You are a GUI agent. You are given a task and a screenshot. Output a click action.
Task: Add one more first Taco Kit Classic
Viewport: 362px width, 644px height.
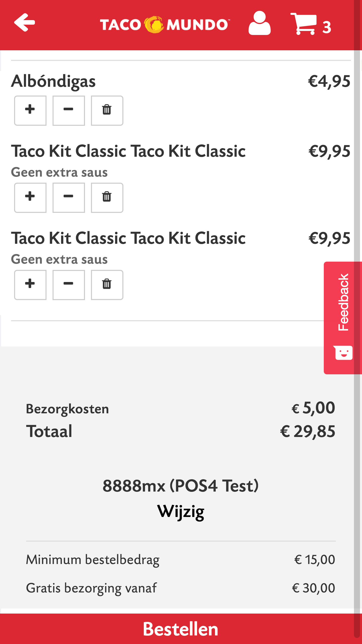pyautogui.click(x=30, y=198)
